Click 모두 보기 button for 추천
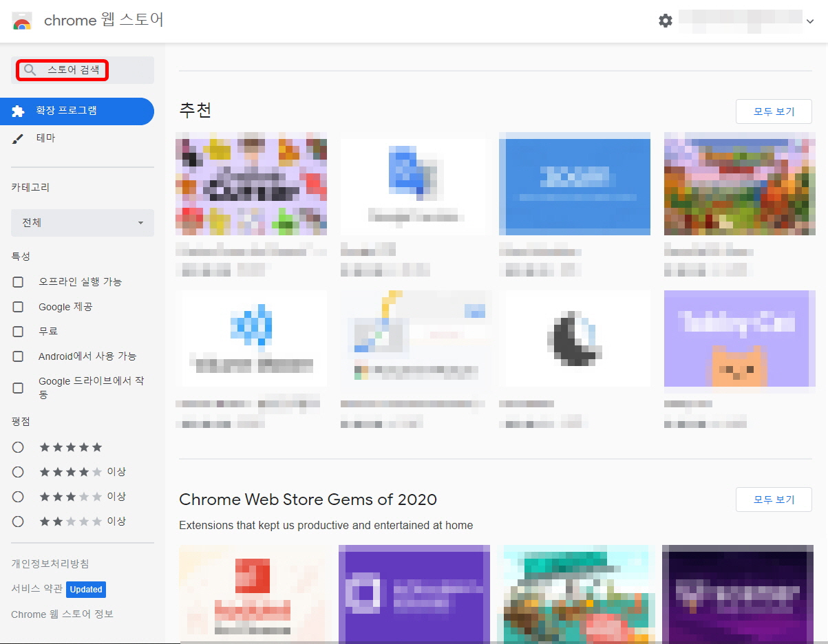 (774, 111)
